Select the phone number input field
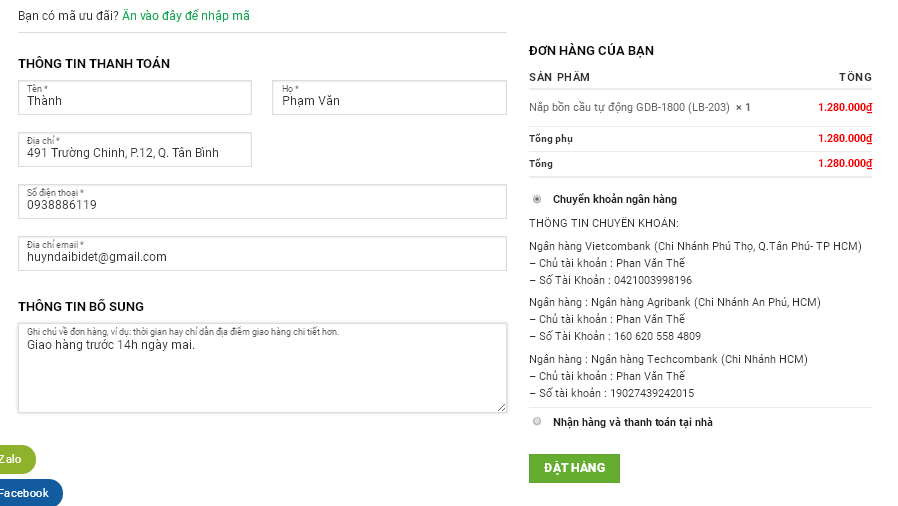This screenshot has width=898, height=506. [x=262, y=203]
